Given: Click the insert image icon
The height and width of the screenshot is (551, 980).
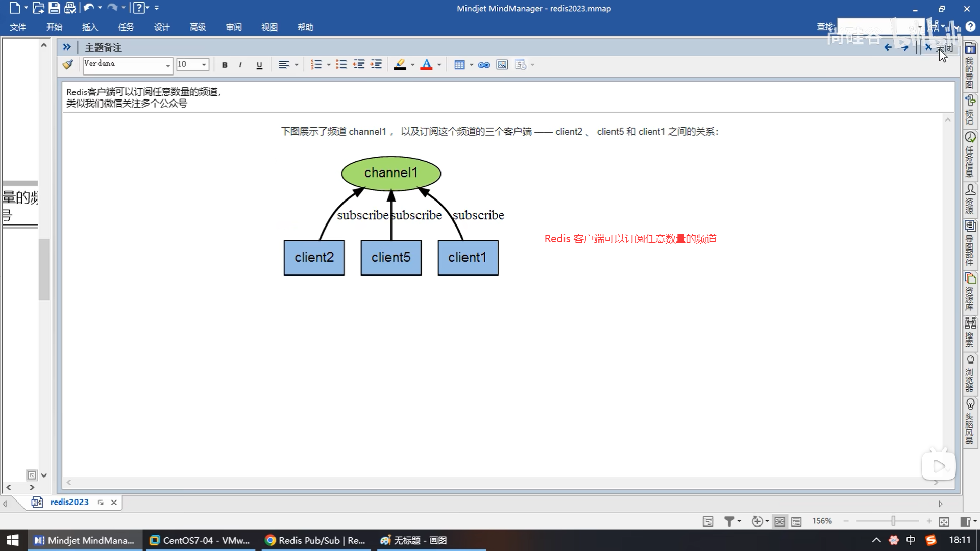Looking at the screenshot, I should (x=502, y=65).
